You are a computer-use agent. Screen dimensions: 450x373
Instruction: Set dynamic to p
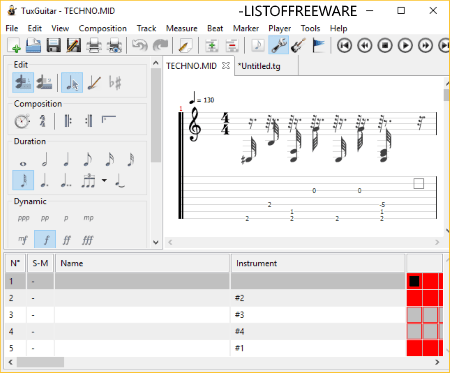point(66,218)
